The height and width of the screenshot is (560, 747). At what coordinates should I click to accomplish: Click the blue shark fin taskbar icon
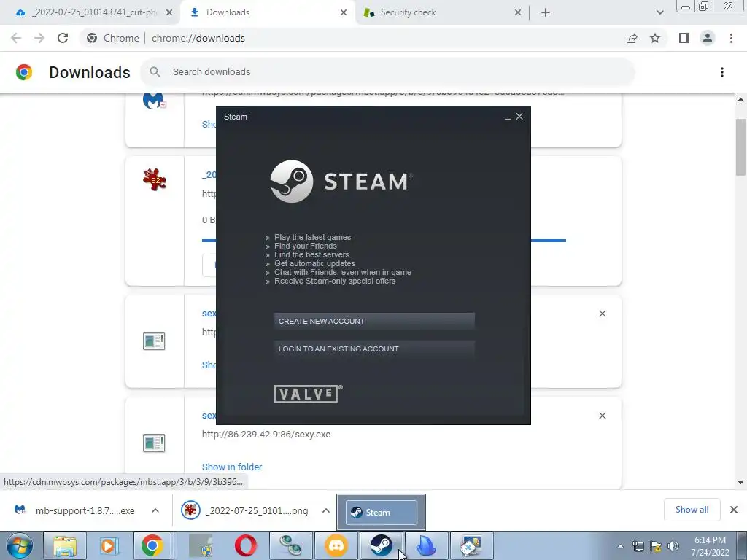(x=426, y=545)
